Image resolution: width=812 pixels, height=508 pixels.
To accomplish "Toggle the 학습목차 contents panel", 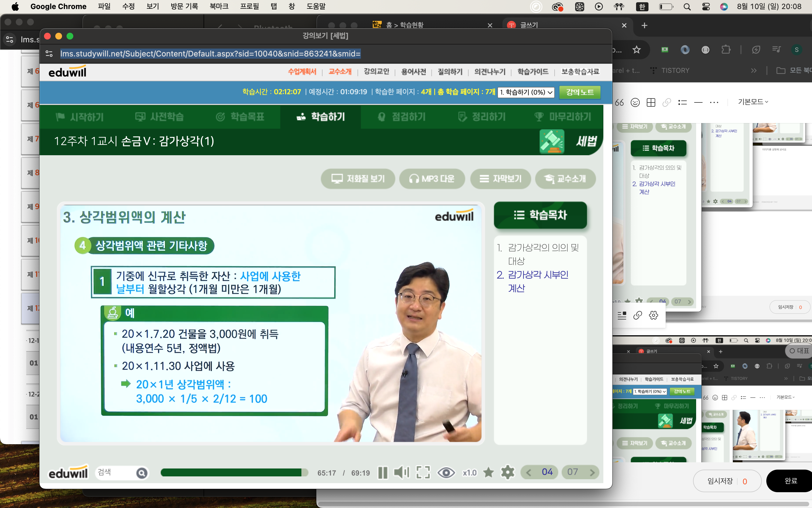I will tap(540, 215).
